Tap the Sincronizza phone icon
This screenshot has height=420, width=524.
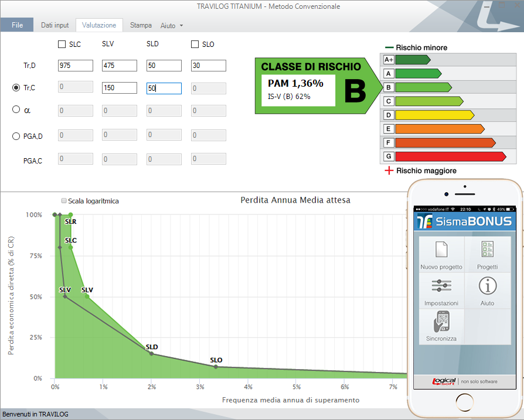(x=441, y=323)
